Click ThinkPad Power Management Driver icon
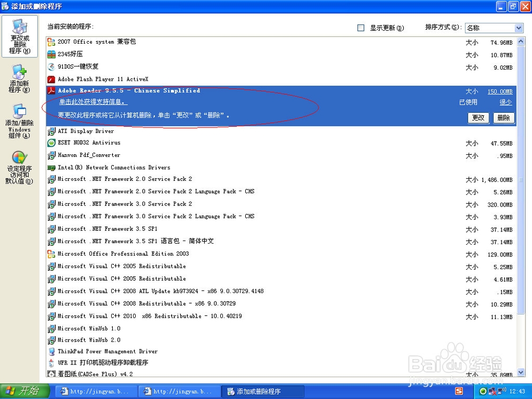 pos(51,352)
